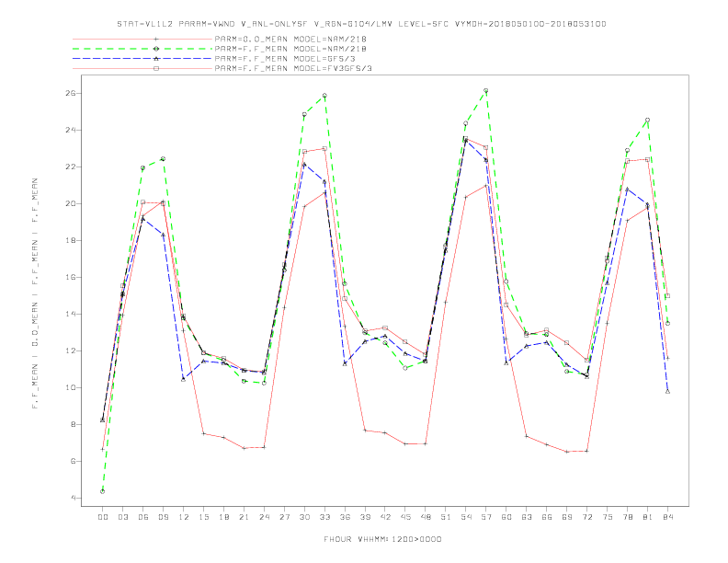Click y-axis tick label 10
The image size is (728, 563).
[73, 387]
